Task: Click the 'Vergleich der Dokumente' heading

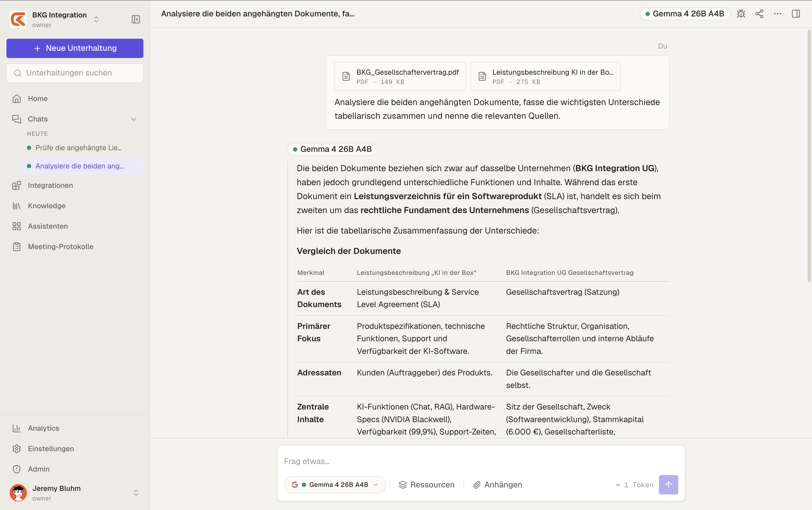Action: tap(349, 251)
